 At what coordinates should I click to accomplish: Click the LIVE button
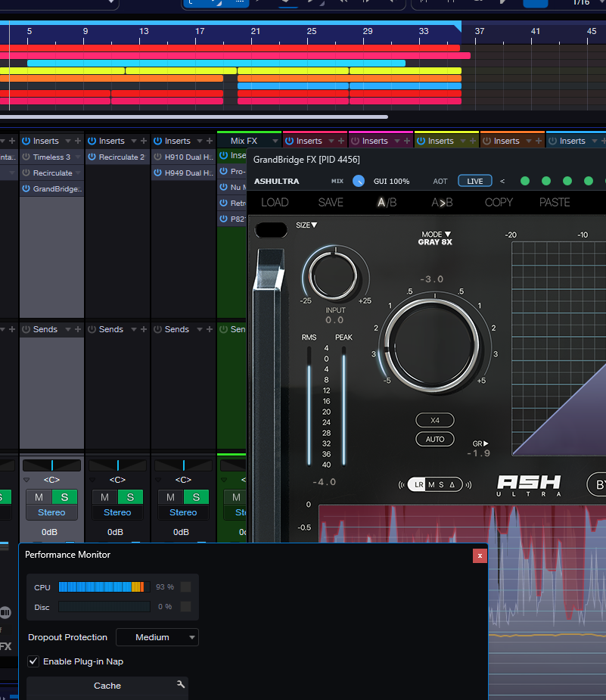tap(475, 181)
